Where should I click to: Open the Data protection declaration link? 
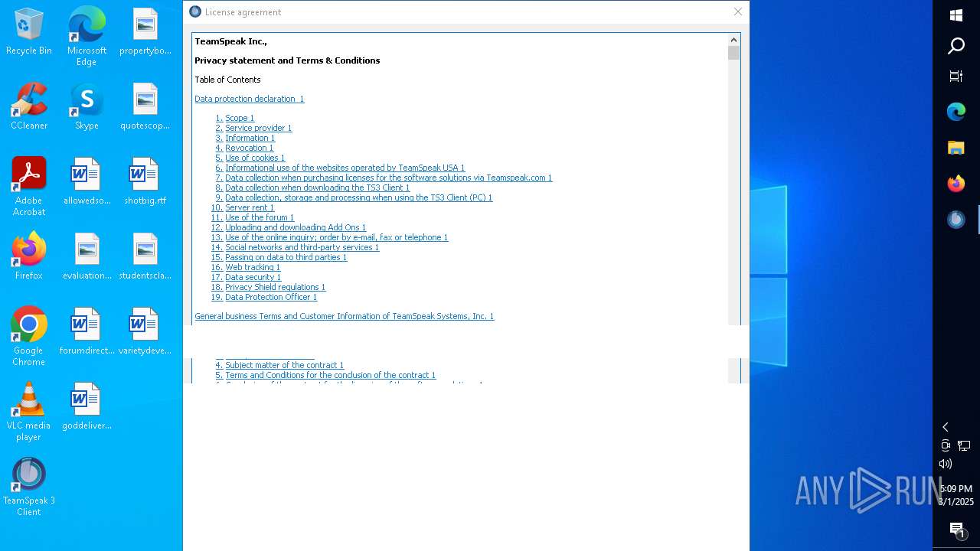pos(250,99)
